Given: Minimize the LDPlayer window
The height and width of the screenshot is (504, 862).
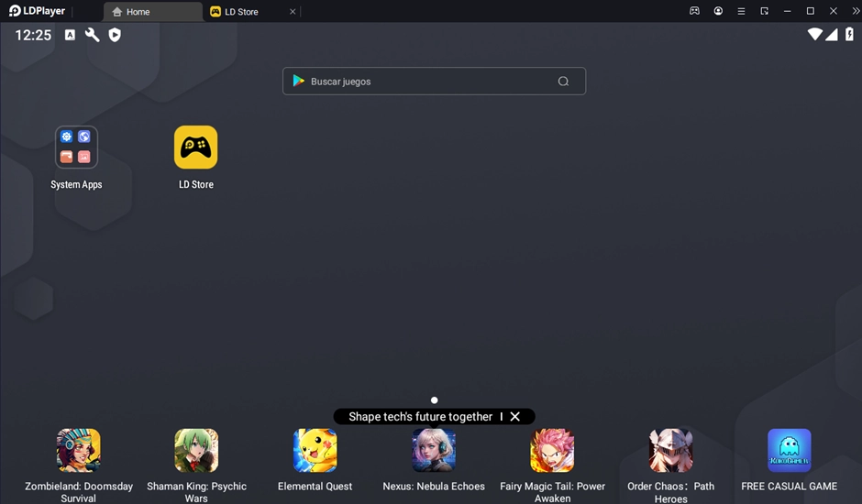Looking at the screenshot, I should coord(787,11).
